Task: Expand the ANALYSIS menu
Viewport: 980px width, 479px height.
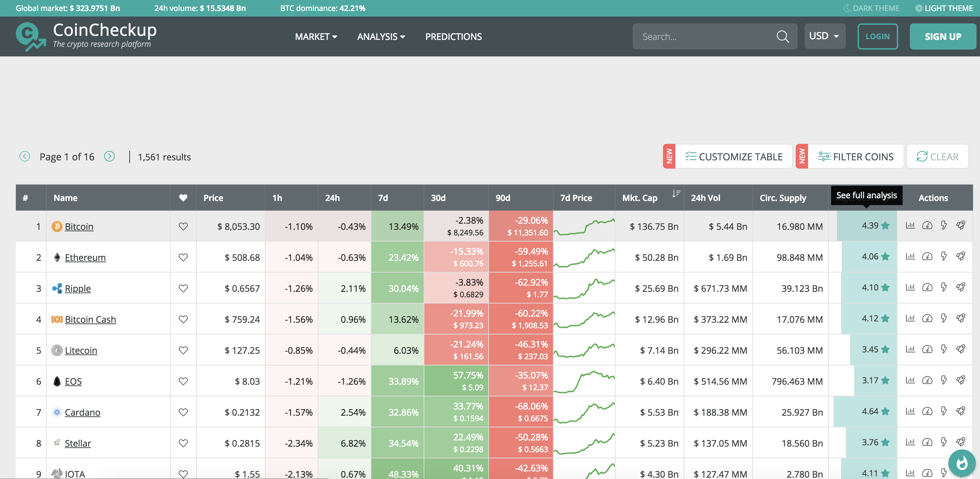Action: click(381, 36)
